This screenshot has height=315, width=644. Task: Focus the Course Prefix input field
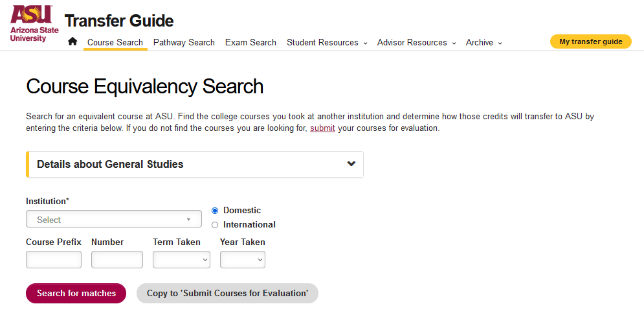[54, 259]
